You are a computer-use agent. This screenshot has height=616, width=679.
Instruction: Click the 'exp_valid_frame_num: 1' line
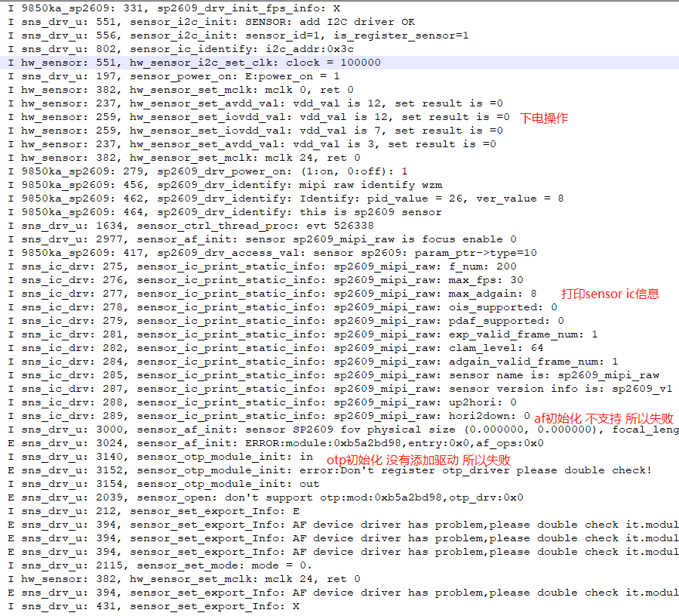coord(303,334)
